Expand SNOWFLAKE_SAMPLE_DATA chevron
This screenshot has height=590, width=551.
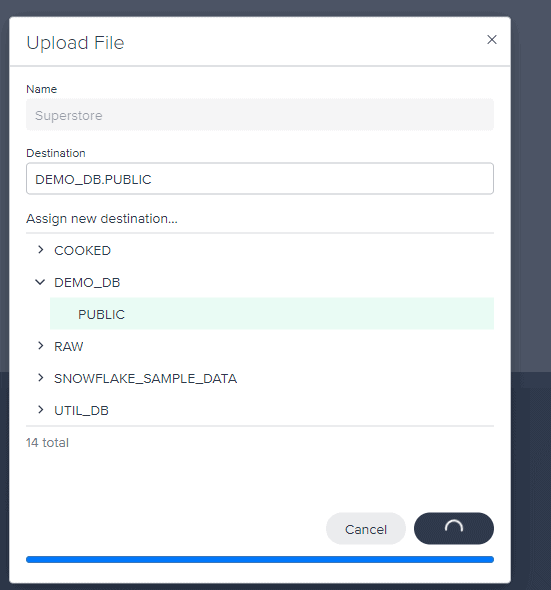click(x=41, y=378)
